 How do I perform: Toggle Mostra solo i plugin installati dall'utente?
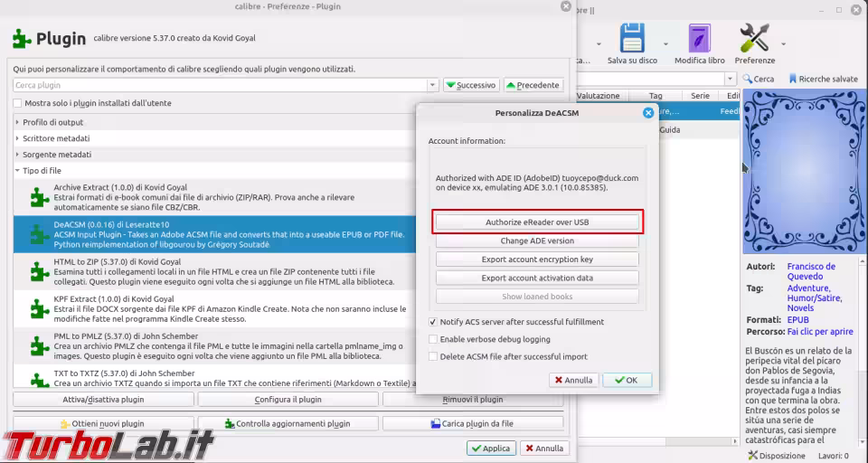[18, 103]
